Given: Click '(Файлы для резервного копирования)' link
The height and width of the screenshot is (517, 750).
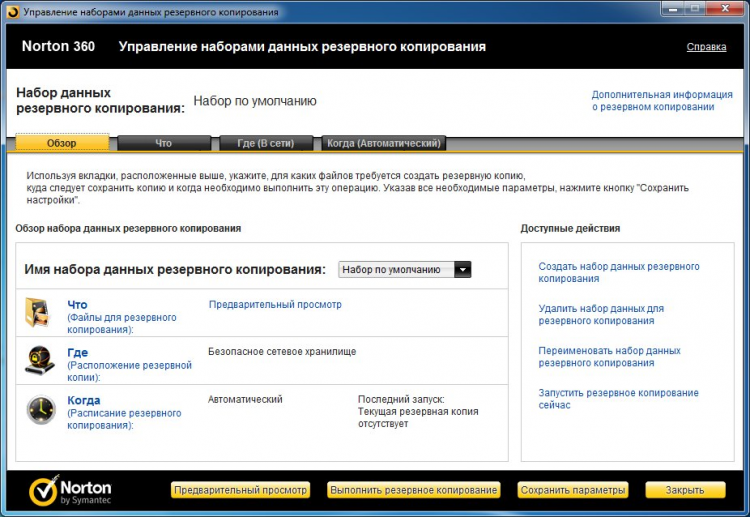Looking at the screenshot, I should [x=122, y=323].
